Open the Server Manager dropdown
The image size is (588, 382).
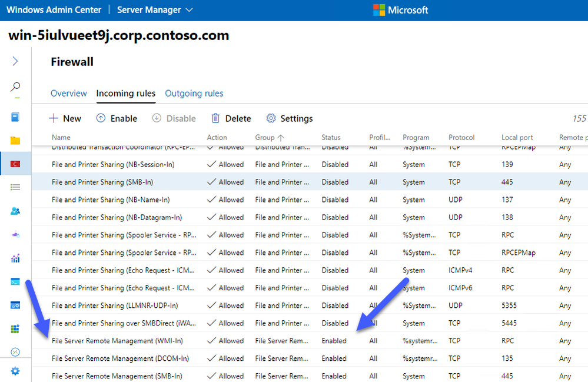(155, 10)
